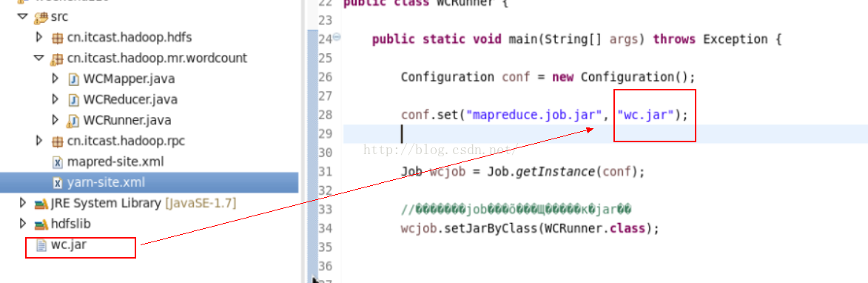The width and height of the screenshot is (868, 283).
Task: Expand the WCReducer.java node
Action: (55, 99)
